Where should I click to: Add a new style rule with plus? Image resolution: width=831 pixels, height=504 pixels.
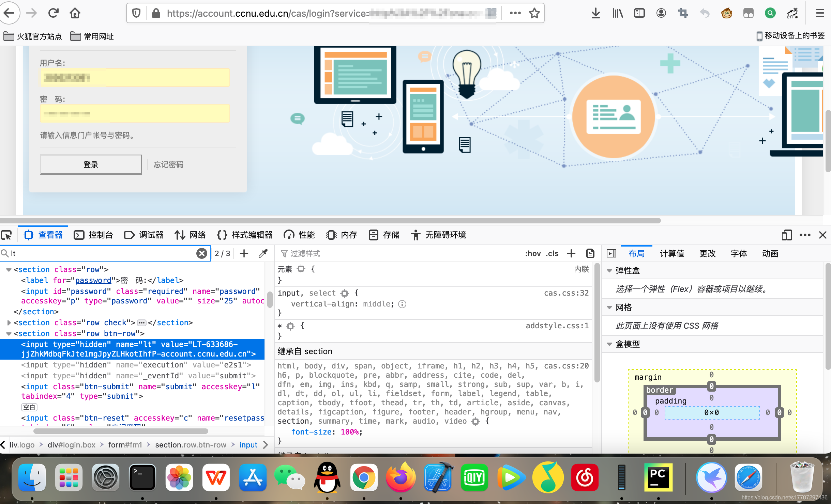571,253
